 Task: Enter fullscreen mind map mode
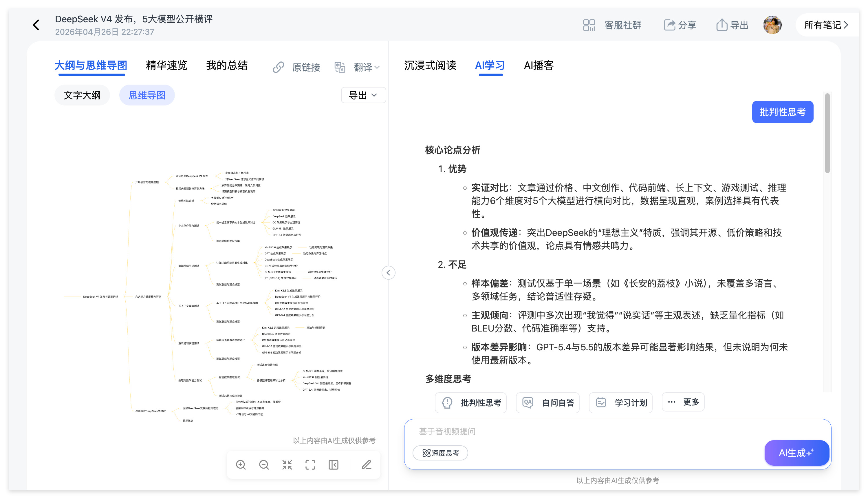click(310, 465)
